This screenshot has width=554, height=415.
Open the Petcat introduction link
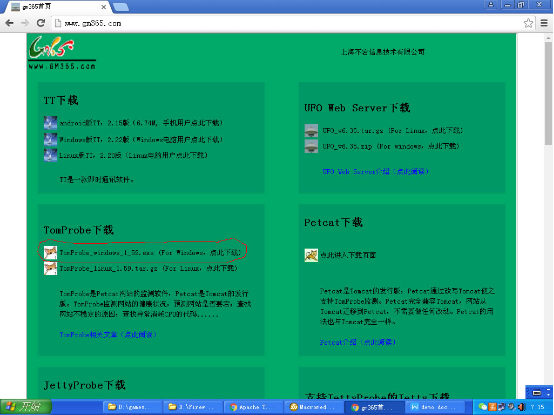point(358,342)
